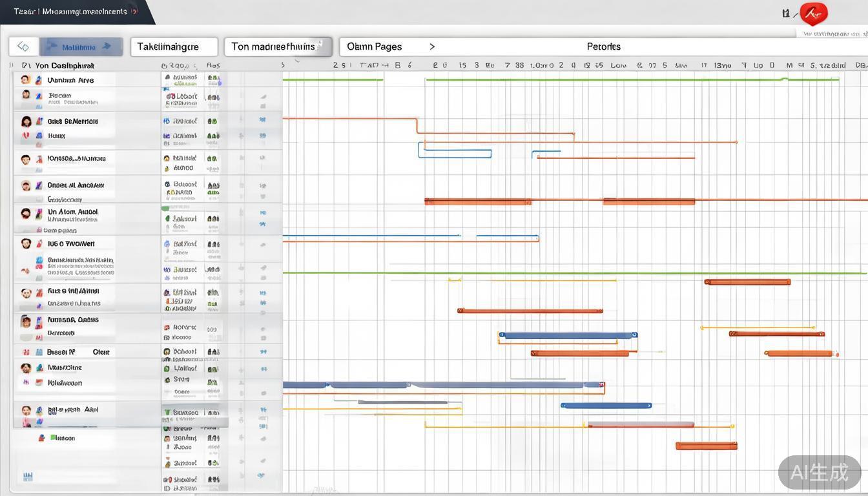Viewport: 868px width, 496px height.
Task: Click 'Tazar Mvtaxiingt' title in dark header
Action: point(70,12)
